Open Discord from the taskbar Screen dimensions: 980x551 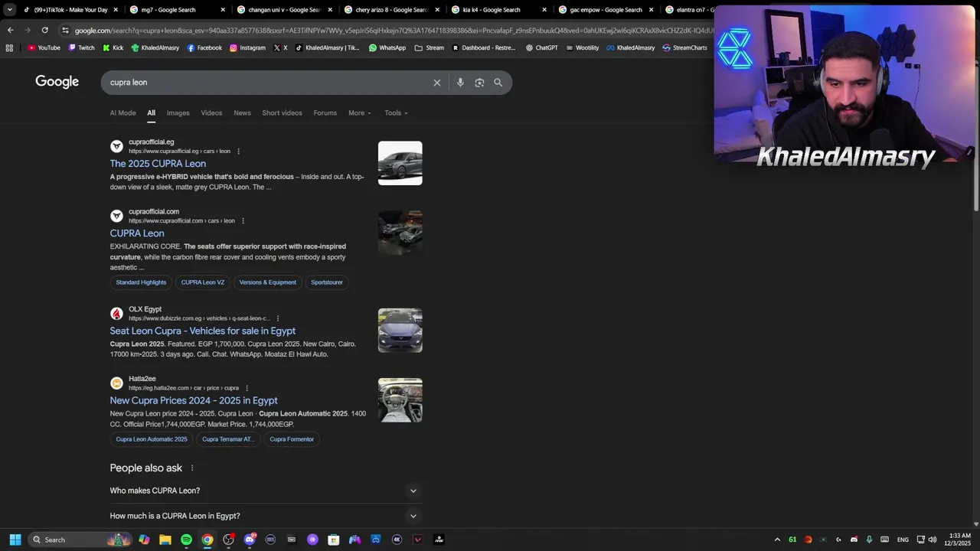(x=250, y=540)
